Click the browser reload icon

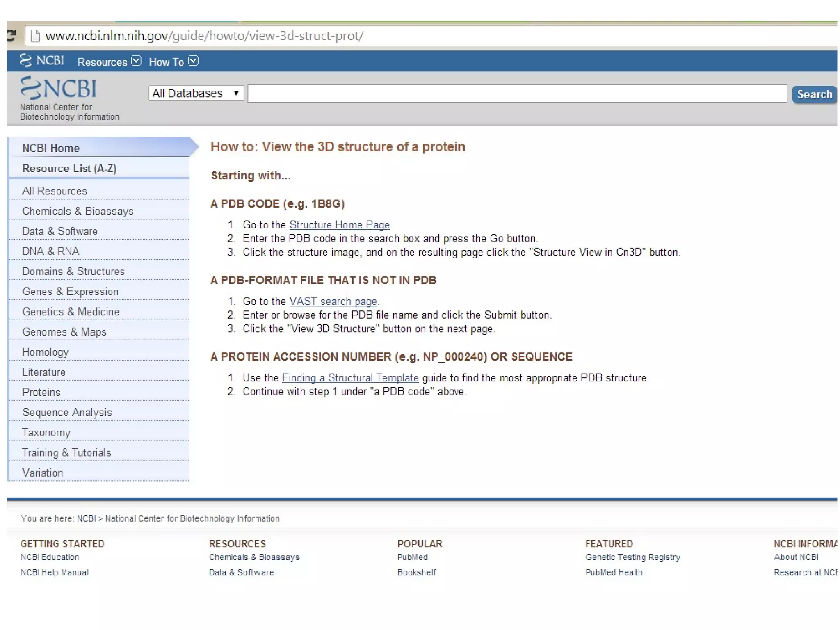point(11,36)
